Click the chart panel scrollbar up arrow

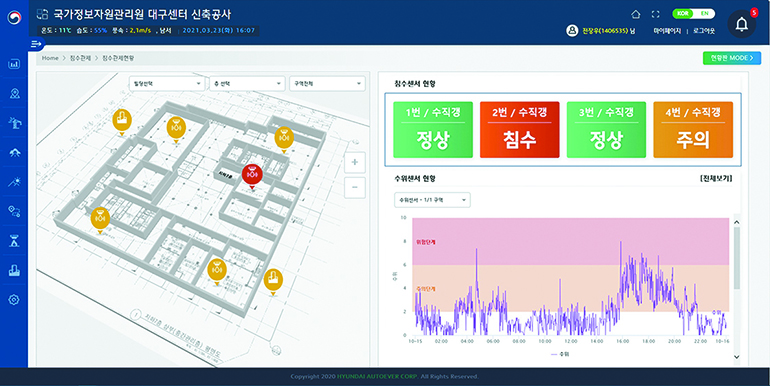(737, 222)
